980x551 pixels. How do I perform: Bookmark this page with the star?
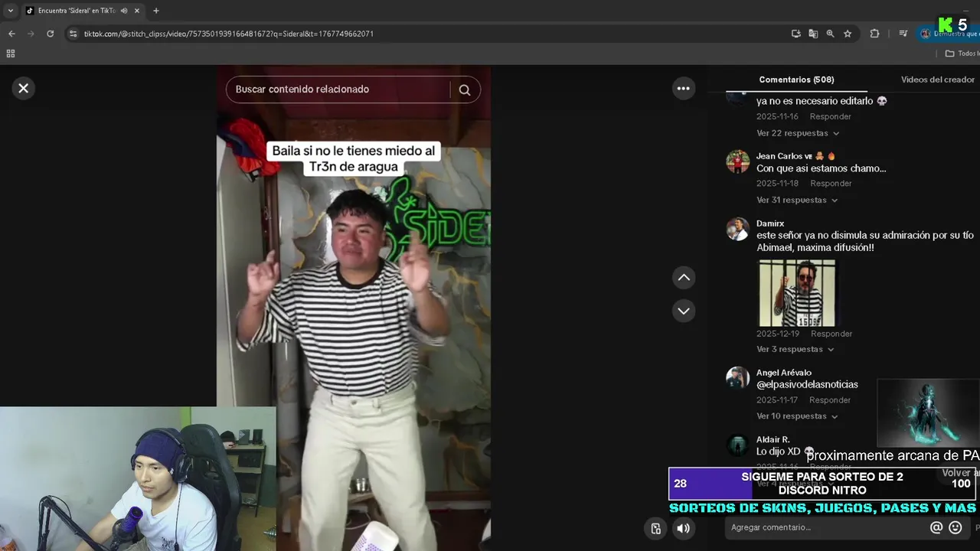tap(848, 34)
